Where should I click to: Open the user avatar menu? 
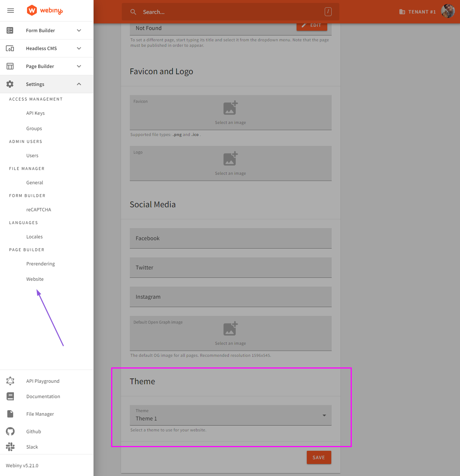pyautogui.click(x=448, y=12)
